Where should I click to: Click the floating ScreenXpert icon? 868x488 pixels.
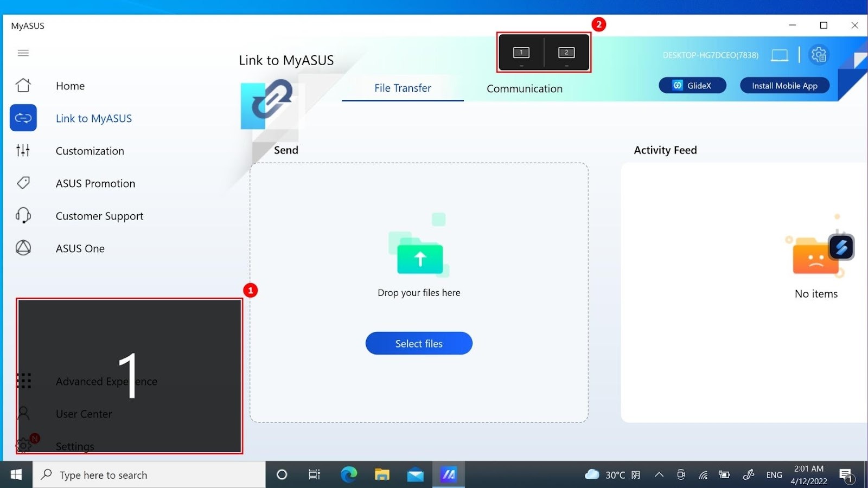pos(841,247)
